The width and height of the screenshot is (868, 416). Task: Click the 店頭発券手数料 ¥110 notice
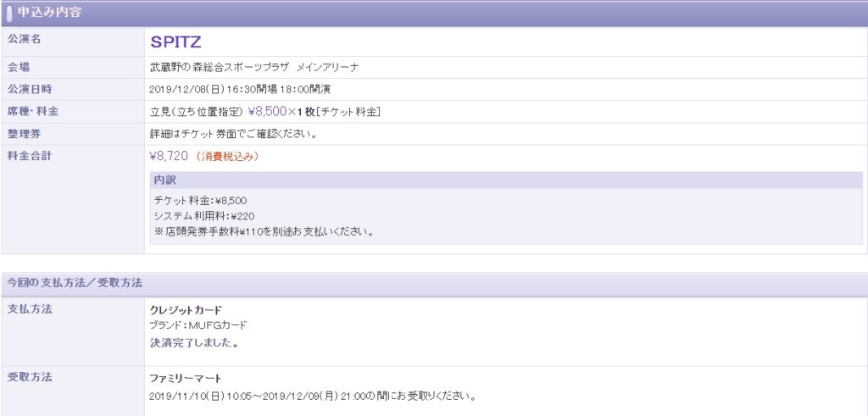coord(264,230)
